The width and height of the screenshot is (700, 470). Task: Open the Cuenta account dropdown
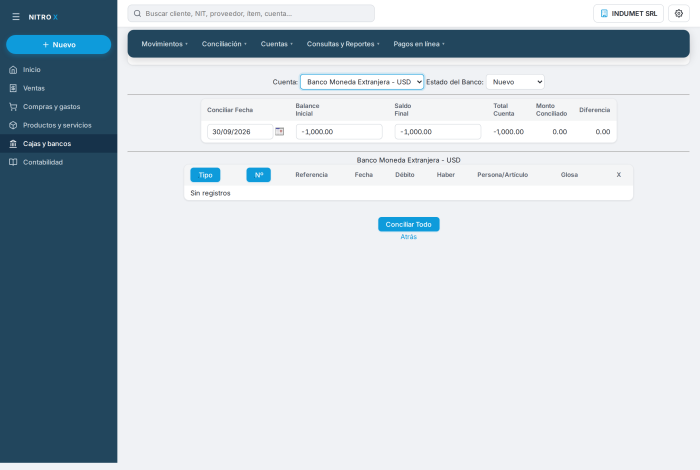pyautogui.click(x=362, y=82)
